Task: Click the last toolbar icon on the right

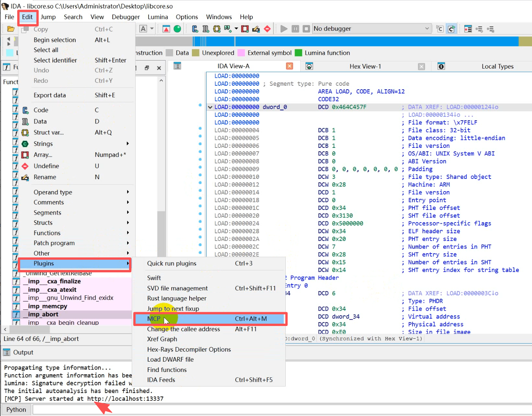Action: (491, 29)
